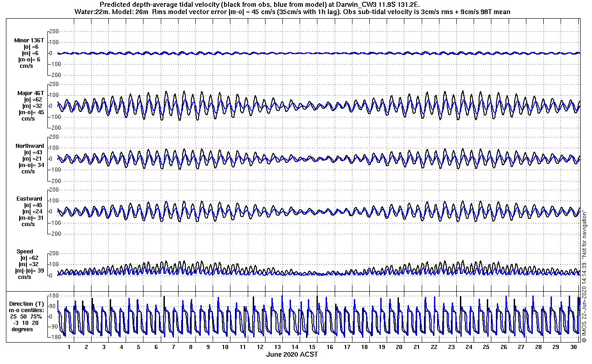Click the 'June 2020 ACST' axis label
This screenshot has height=364, width=592.
coord(292,354)
